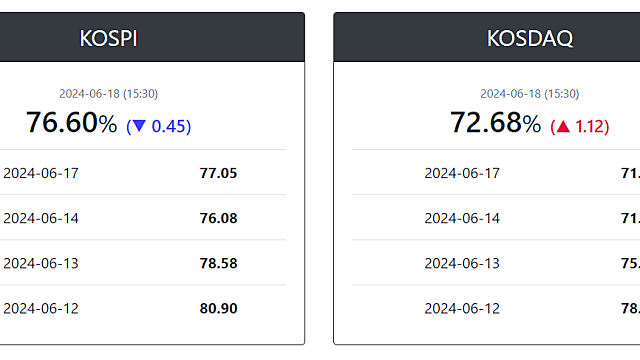Click the blue down triangle icon
This screenshot has height=360, width=640.
tap(139, 126)
